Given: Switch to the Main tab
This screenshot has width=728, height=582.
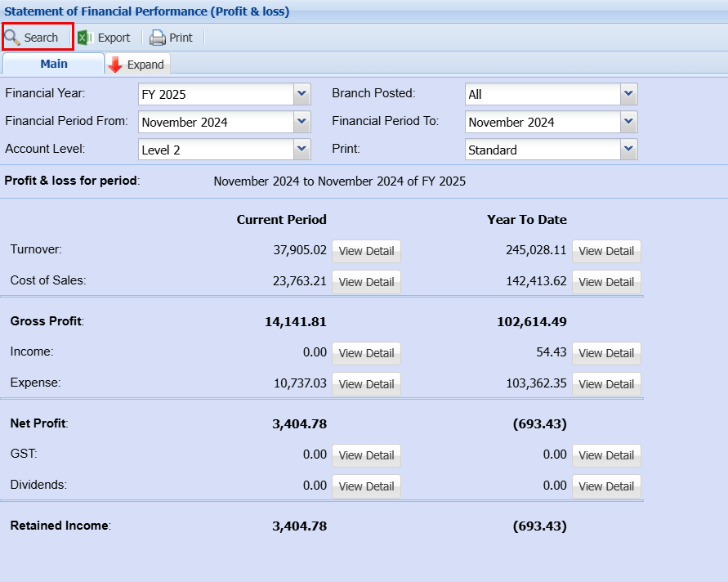Looking at the screenshot, I should tap(54, 64).
